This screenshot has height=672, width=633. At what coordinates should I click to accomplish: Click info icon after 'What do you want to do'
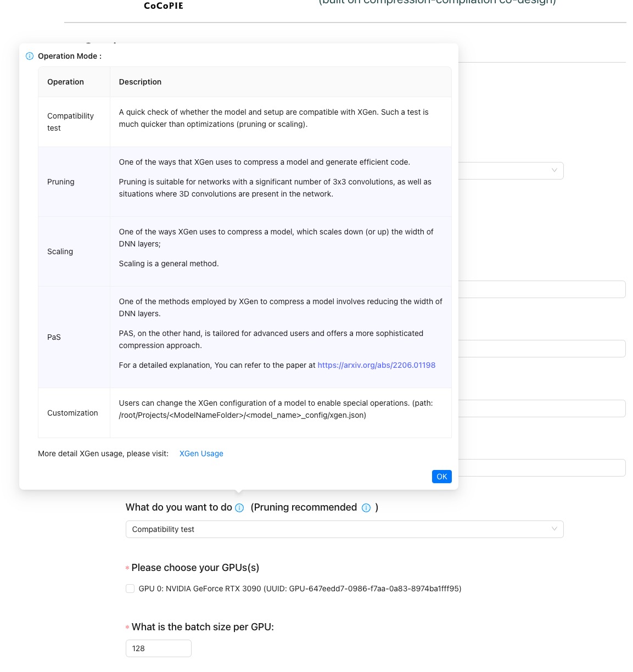(x=239, y=508)
